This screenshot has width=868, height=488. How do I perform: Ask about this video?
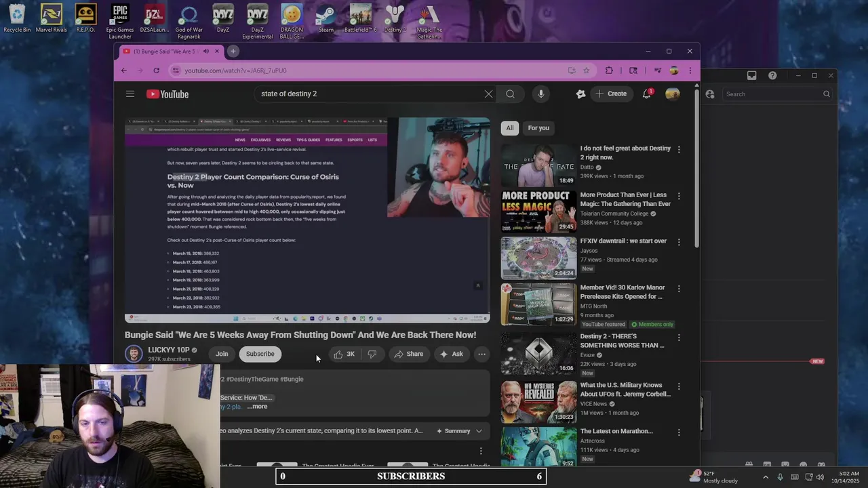click(452, 354)
